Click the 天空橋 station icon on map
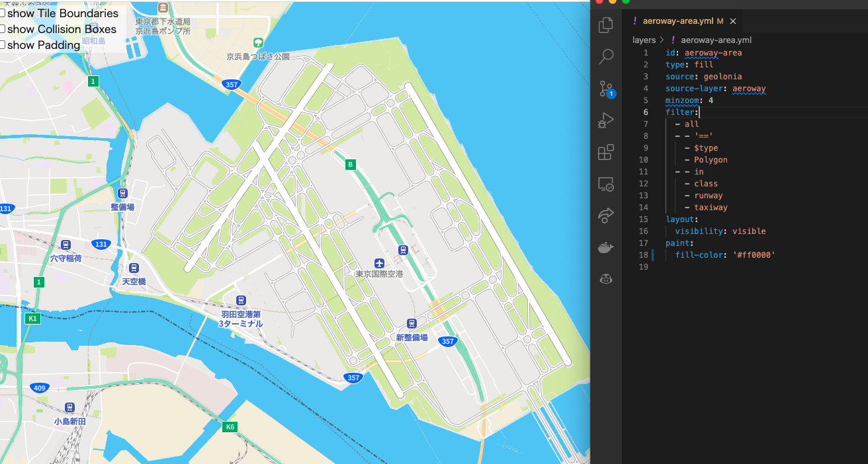 tap(134, 268)
